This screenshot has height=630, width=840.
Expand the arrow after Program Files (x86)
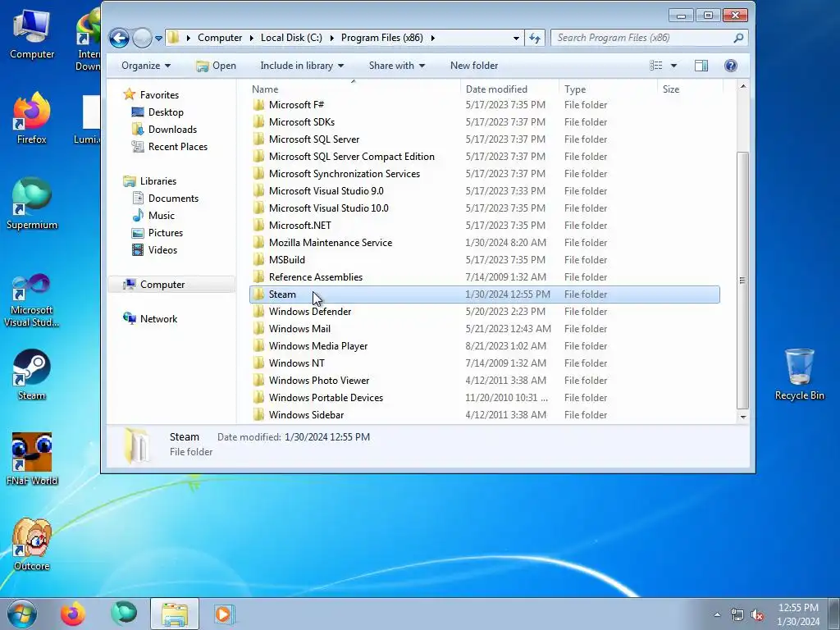pos(432,38)
